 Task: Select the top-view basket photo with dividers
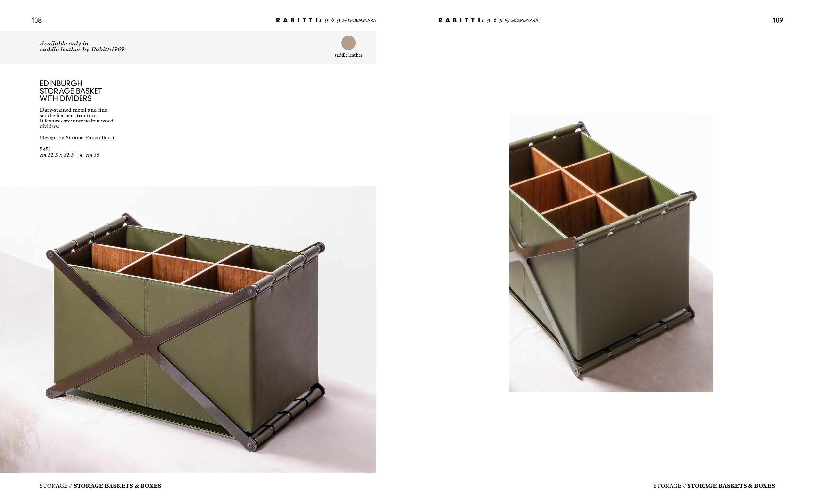pos(611,252)
